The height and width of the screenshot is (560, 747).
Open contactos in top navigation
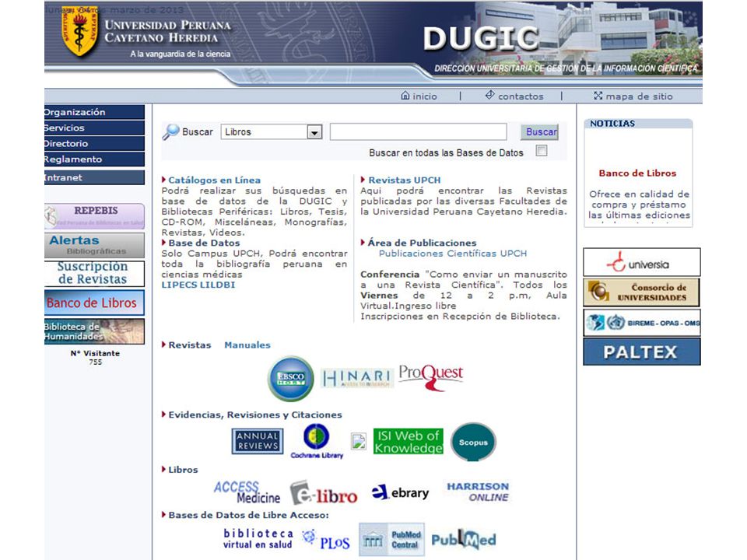click(514, 96)
